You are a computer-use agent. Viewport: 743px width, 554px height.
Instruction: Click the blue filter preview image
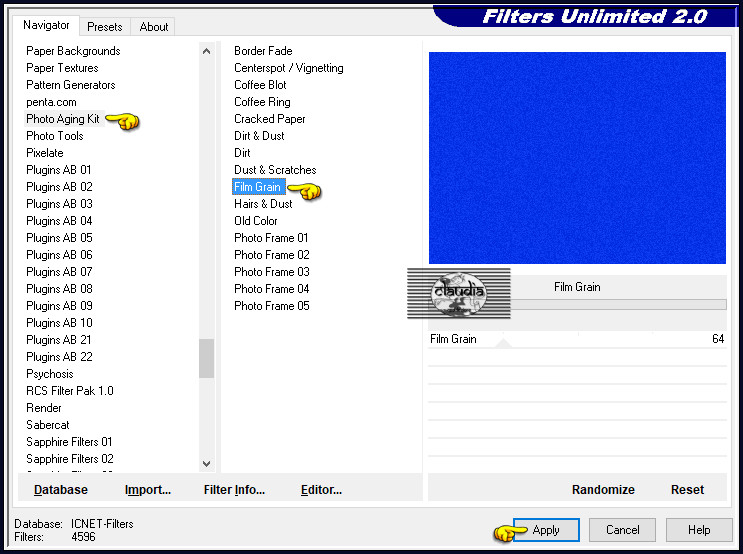(x=577, y=158)
